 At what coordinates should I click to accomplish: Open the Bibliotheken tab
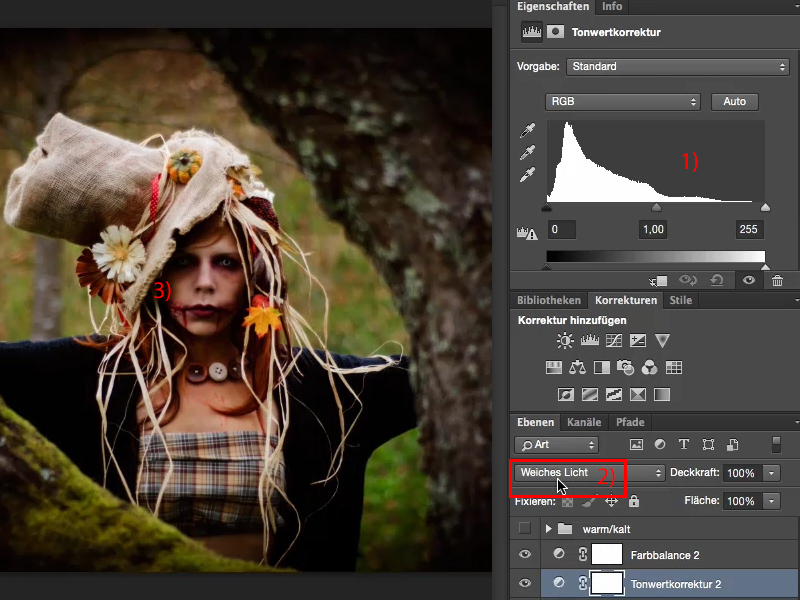click(x=549, y=300)
